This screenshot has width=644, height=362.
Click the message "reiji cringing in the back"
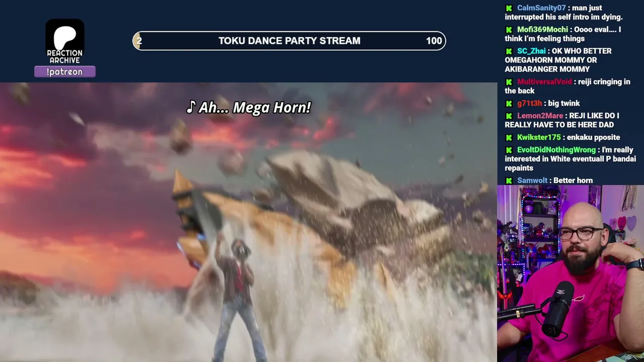tap(568, 86)
